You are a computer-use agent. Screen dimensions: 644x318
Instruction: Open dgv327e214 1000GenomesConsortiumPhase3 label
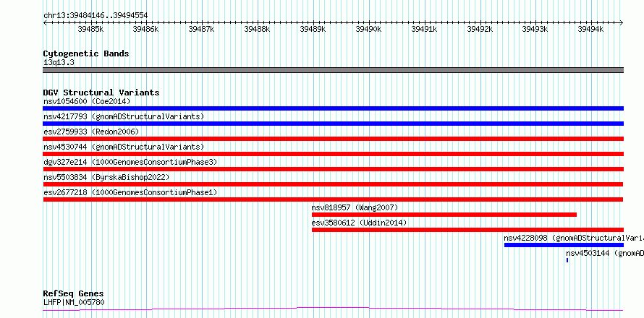(x=130, y=162)
